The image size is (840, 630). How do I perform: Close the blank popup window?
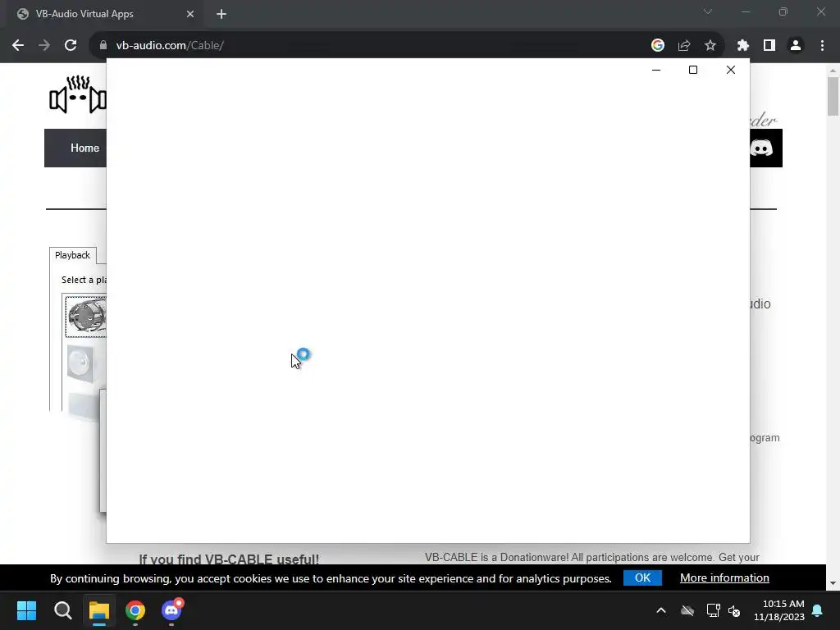pos(731,71)
